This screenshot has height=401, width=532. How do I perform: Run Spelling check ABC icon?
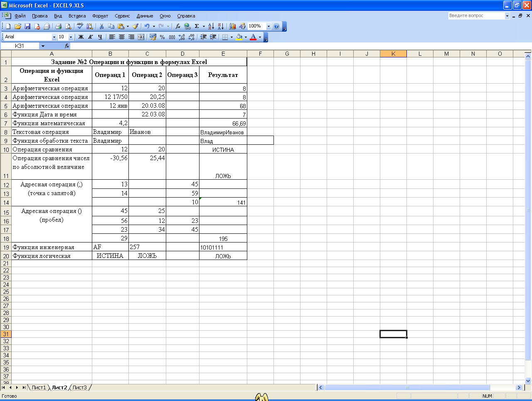tap(80, 26)
